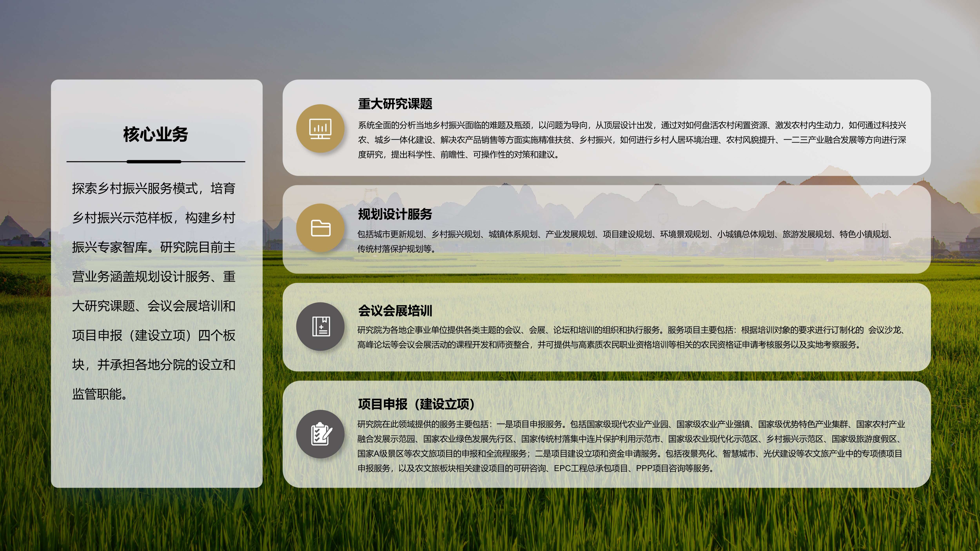The image size is (980, 551).
Task: Click the gray notebook bookmark icon
Action: [320, 326]
